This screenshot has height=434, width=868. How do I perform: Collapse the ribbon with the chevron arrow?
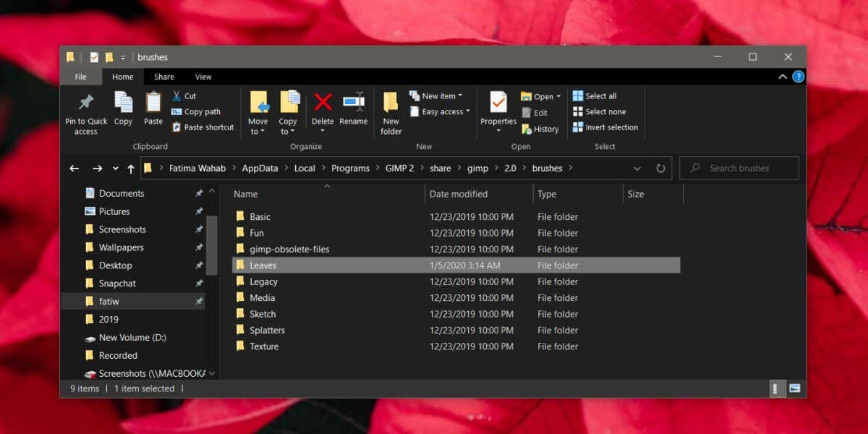pyautogui.click(x=783, y=77)
